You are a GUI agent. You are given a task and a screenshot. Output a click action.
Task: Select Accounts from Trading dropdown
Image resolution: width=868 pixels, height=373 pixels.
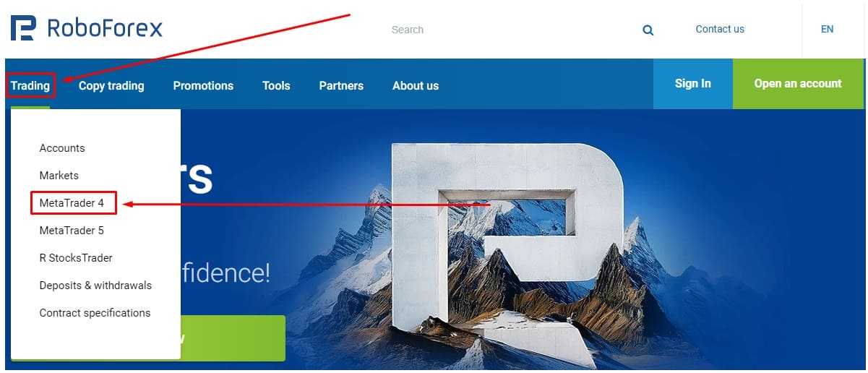point(62,148)
